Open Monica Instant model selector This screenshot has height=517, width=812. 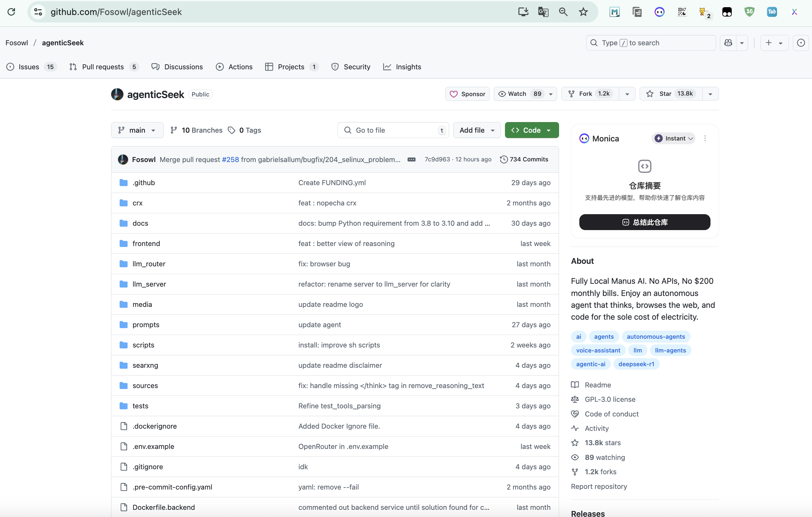[673, 138]
